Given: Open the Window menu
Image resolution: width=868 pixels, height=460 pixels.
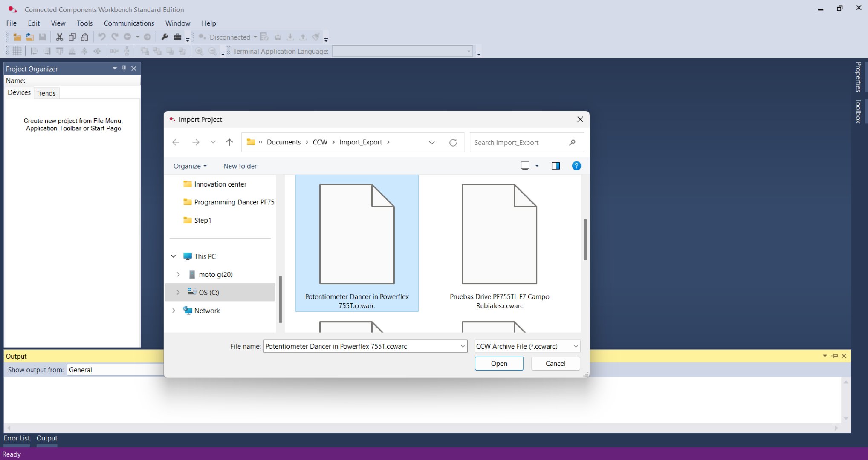Looking at the screenshot, I should 177,23.
